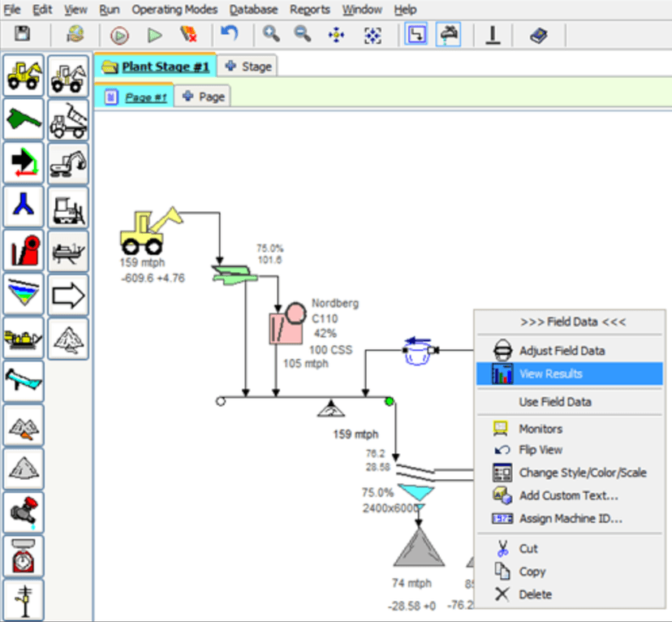Add a new Page tab
Viewport: 672px width, 622px height.
(203, 97)
